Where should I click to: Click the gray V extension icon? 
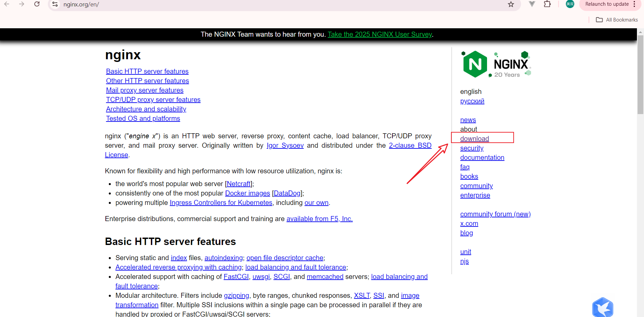click(x=532, y=4)
